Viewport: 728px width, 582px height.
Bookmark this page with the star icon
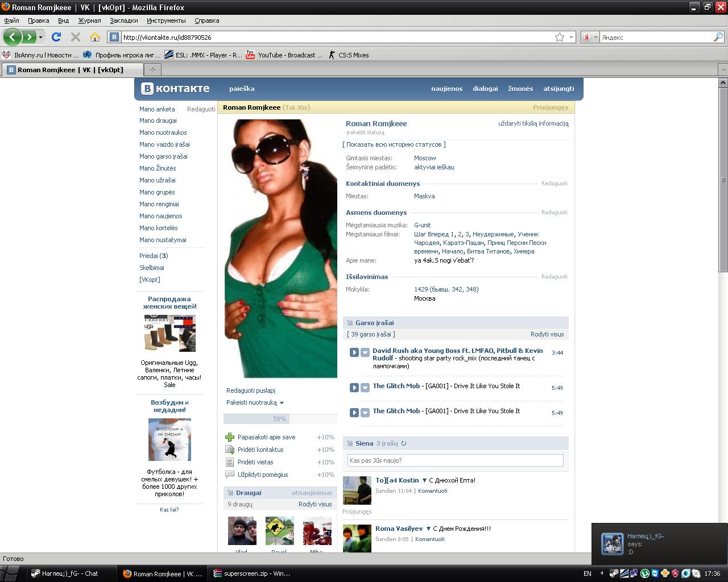(560, 37)
